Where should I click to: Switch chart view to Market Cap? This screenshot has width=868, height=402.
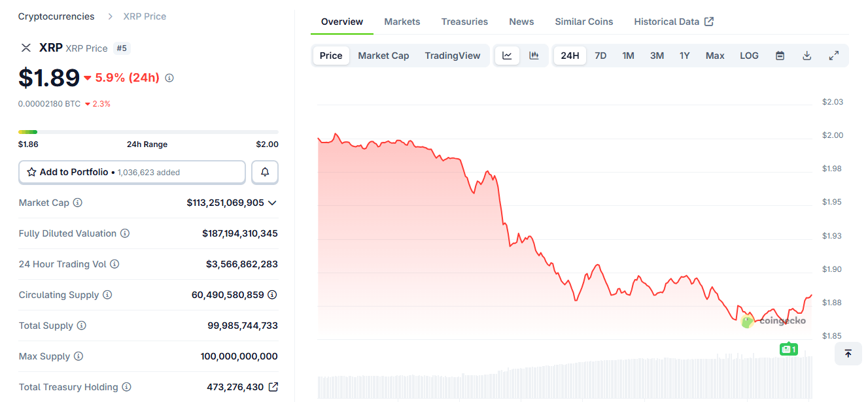pyautogui.click(x=383, y=56)
